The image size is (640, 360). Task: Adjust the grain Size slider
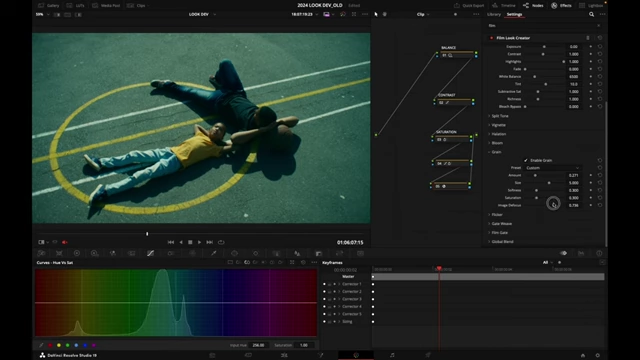click(549, 183)
